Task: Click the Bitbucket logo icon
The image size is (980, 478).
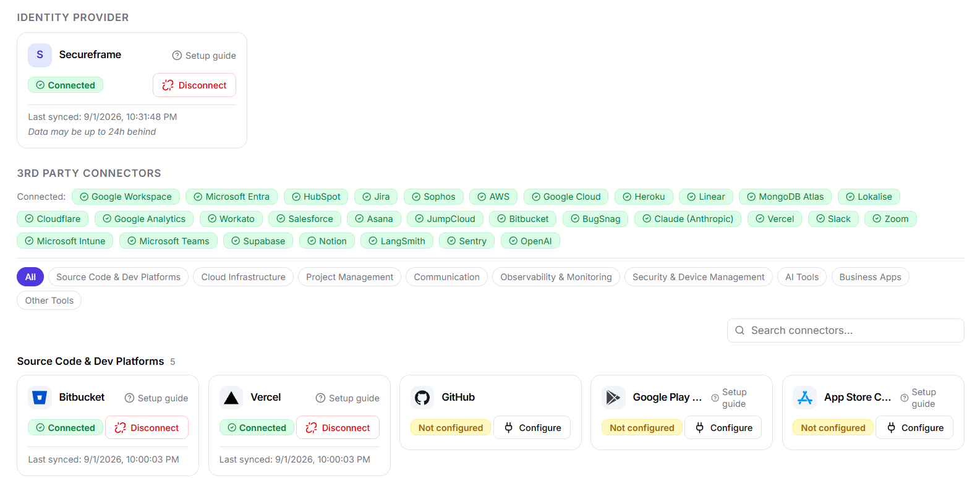Action: coord(40,398)
